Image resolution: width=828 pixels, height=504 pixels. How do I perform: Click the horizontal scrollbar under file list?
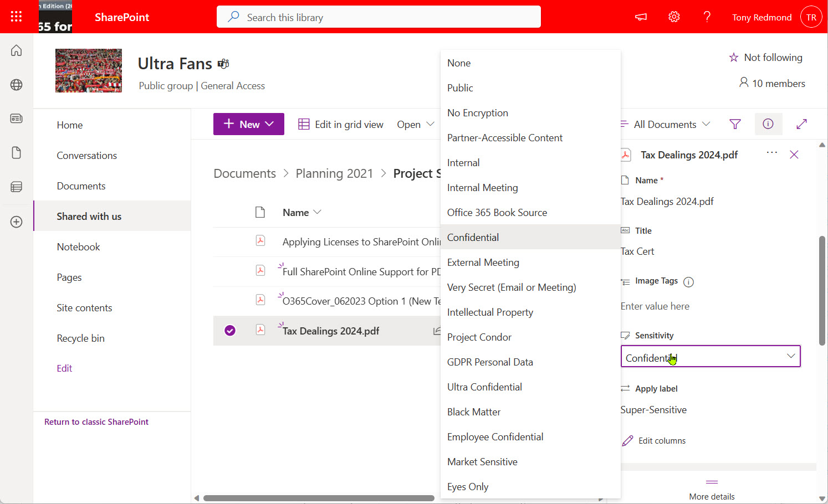(319, 498)
